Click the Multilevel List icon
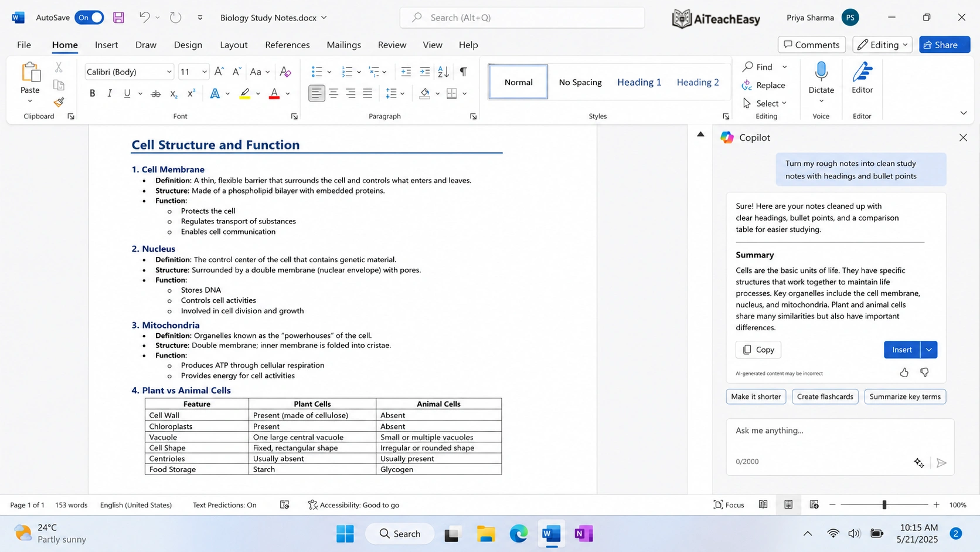The width and height of the screenshot is (980, 552). point(374,72)
